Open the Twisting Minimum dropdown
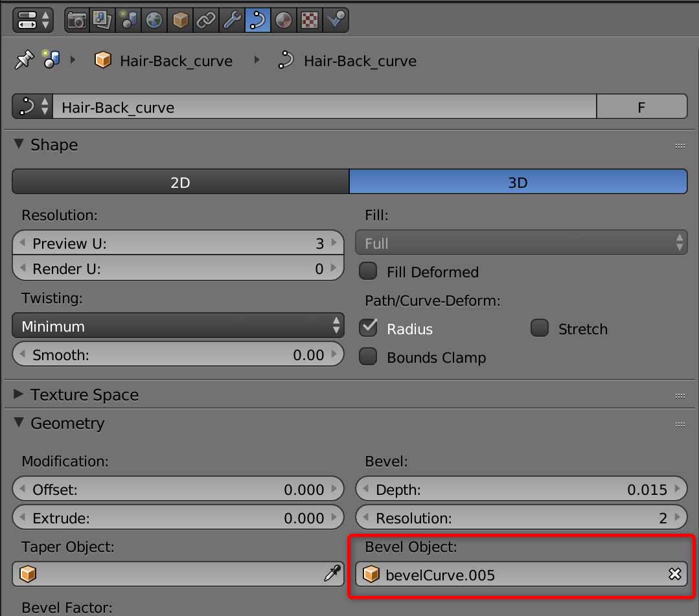The width and height of the screenshot is (699, 616). pyautogui.click(x=178, y=326)
